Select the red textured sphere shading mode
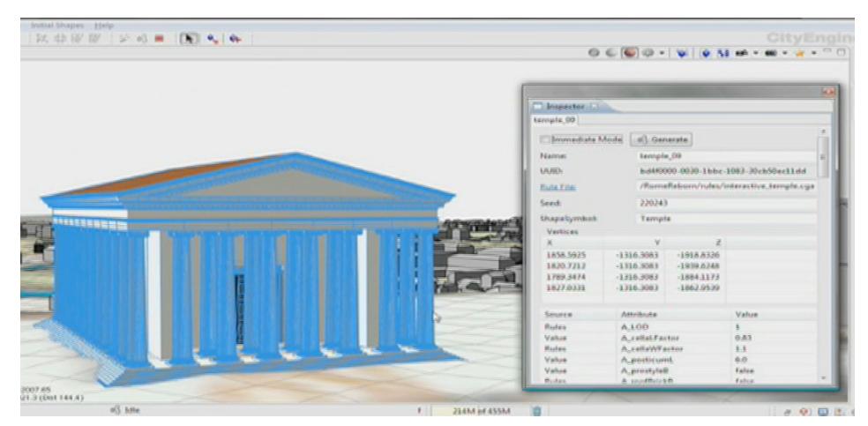 point(630,53)
